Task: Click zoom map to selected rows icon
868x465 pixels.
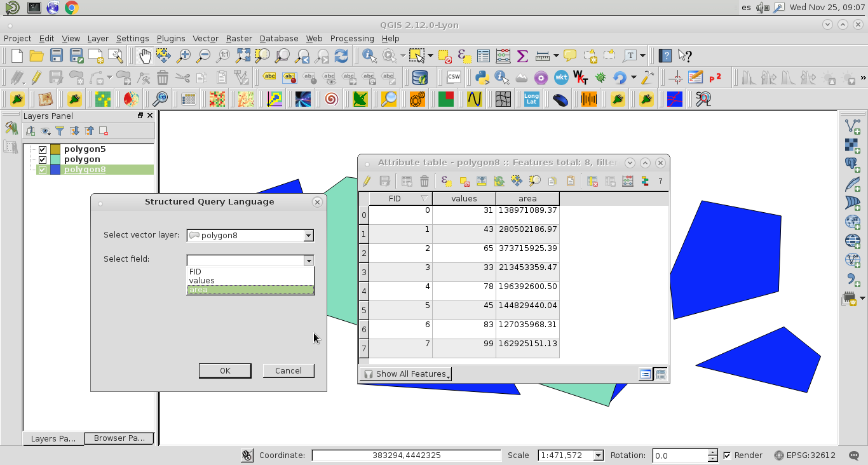Action: (534, 181)
